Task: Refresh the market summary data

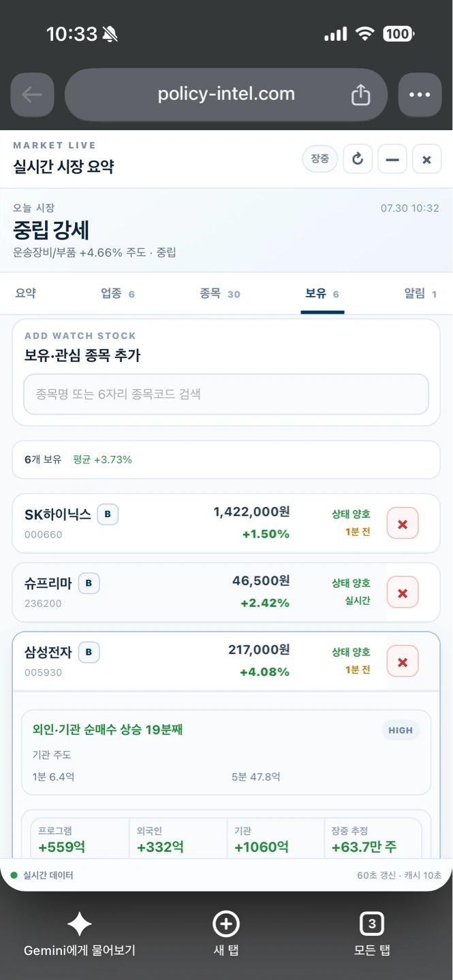Action: (358, 159)
